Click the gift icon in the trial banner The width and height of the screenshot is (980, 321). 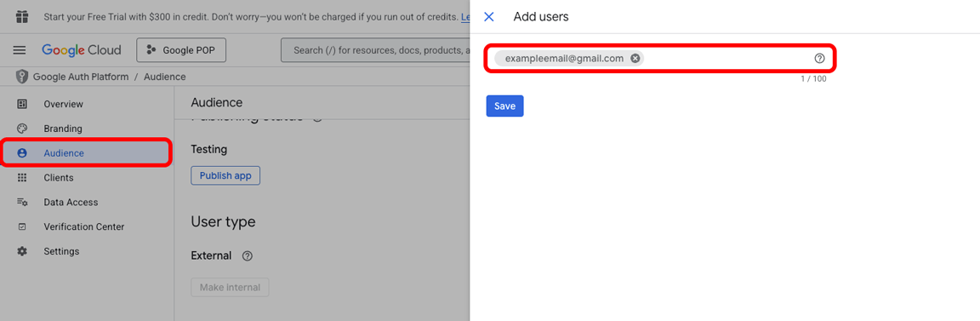[x=22, y=16]
